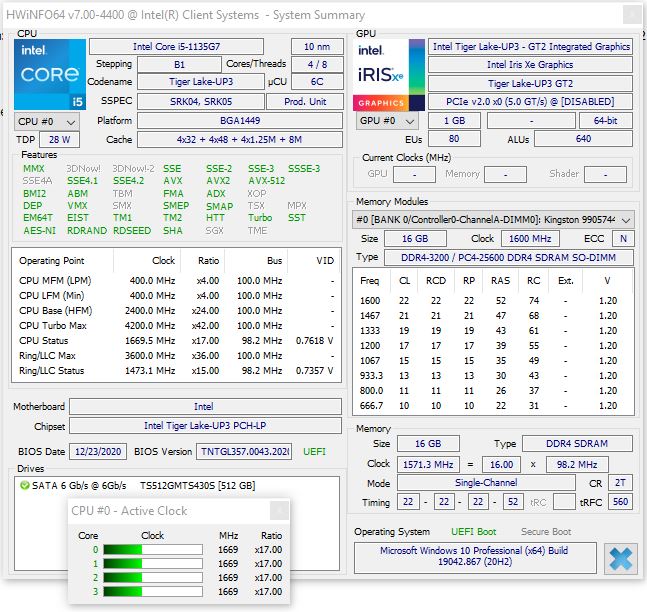Click the EUs 80 field
This screenshot has height=612, width=647.
click(454, 139)
